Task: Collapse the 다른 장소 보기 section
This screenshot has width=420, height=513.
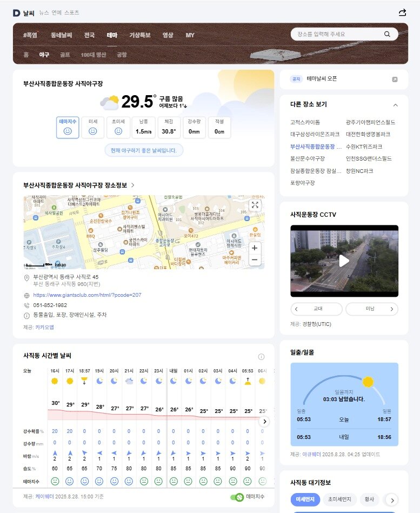Action: coord(395,105)
